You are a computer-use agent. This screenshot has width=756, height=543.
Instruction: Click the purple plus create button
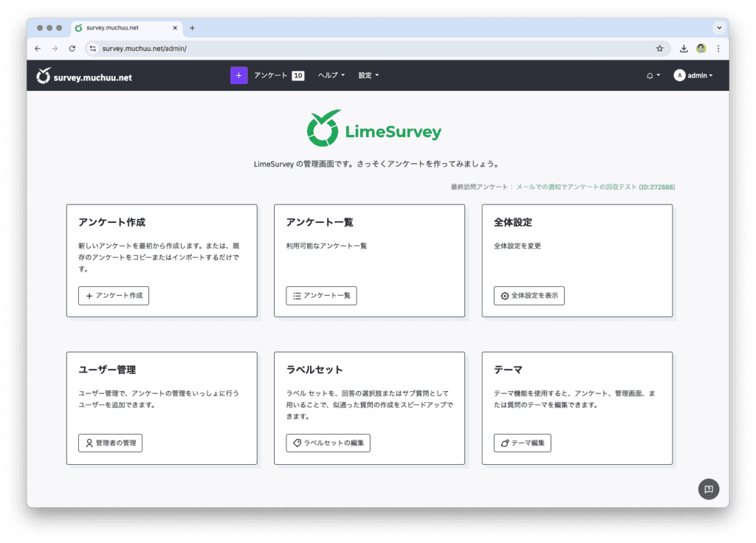[238, 75]
